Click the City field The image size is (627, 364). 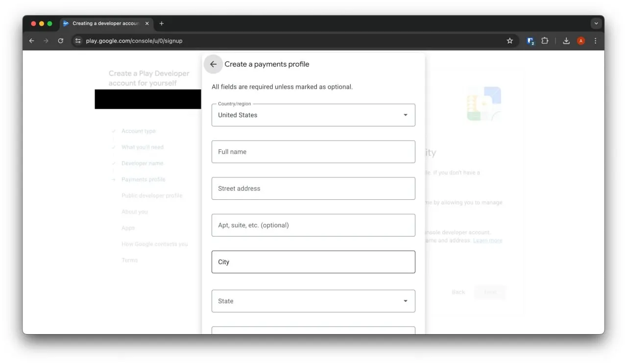[x=313, y=262]
